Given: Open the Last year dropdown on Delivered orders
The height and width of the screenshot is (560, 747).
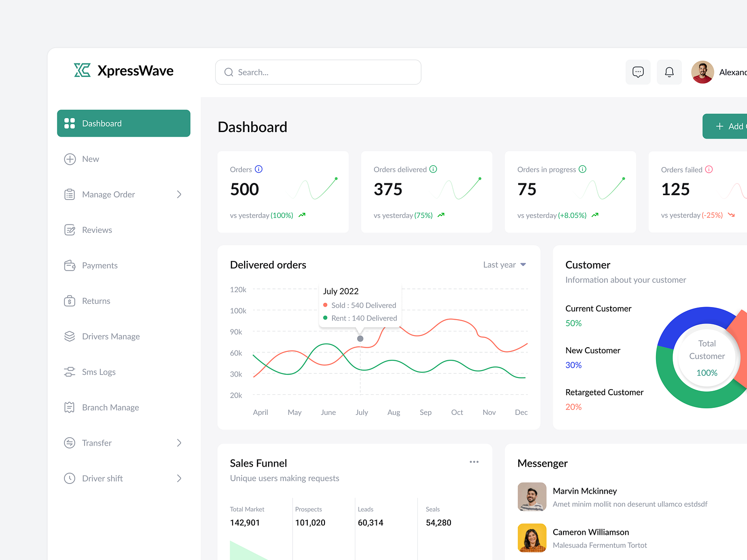Looking at the screenshot, I should pos(505,265).
